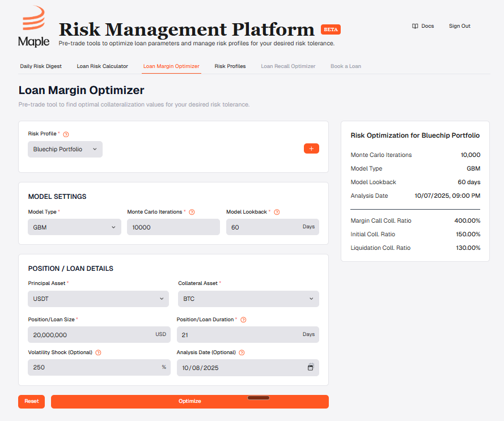Add a new risk profile with the plus icon
Screen dimensions: 504x421
(x=311, y=148)
